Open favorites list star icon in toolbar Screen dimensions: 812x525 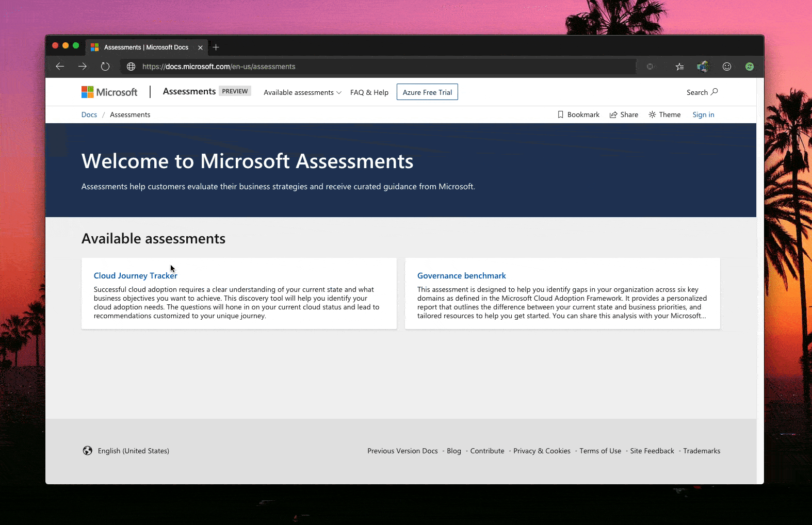pos(680,67)
